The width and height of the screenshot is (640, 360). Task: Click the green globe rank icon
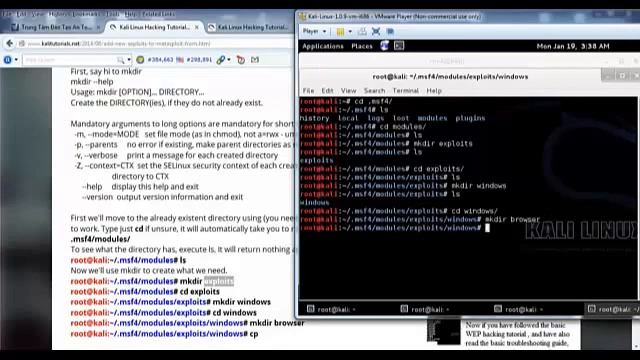(140, 60)
